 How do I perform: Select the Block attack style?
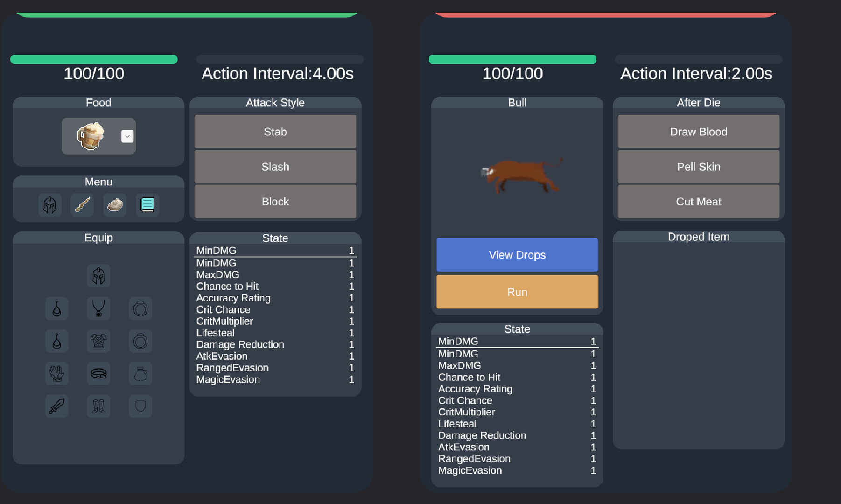coord(275,202)
